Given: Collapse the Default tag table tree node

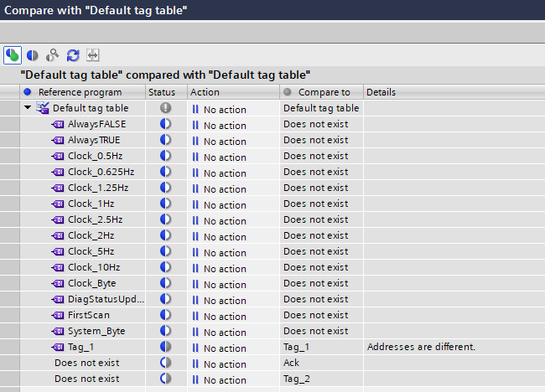Looking at the screenshot, I should point(28,108).
